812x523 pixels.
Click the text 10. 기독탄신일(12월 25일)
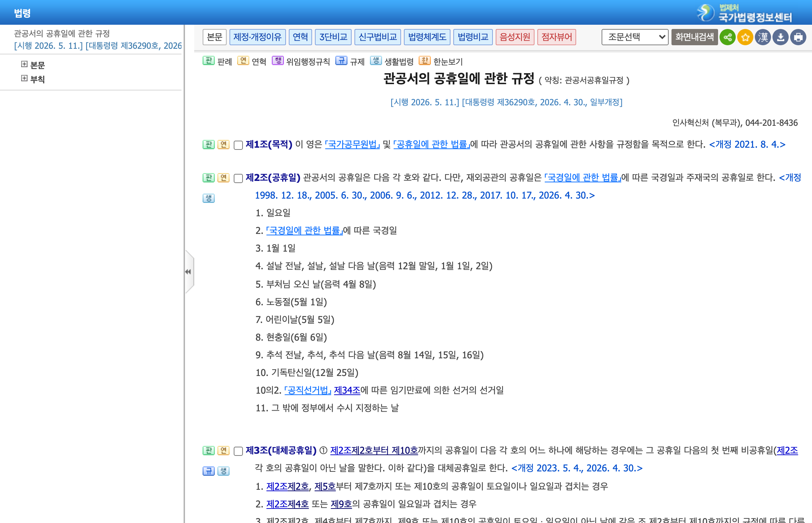[x=307, y=373]
